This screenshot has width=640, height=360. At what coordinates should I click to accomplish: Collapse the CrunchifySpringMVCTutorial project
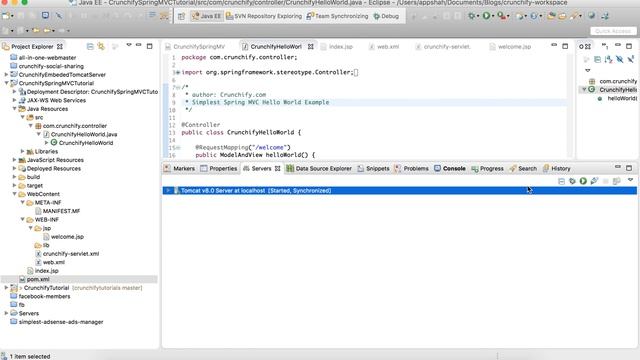coord(7,83)
